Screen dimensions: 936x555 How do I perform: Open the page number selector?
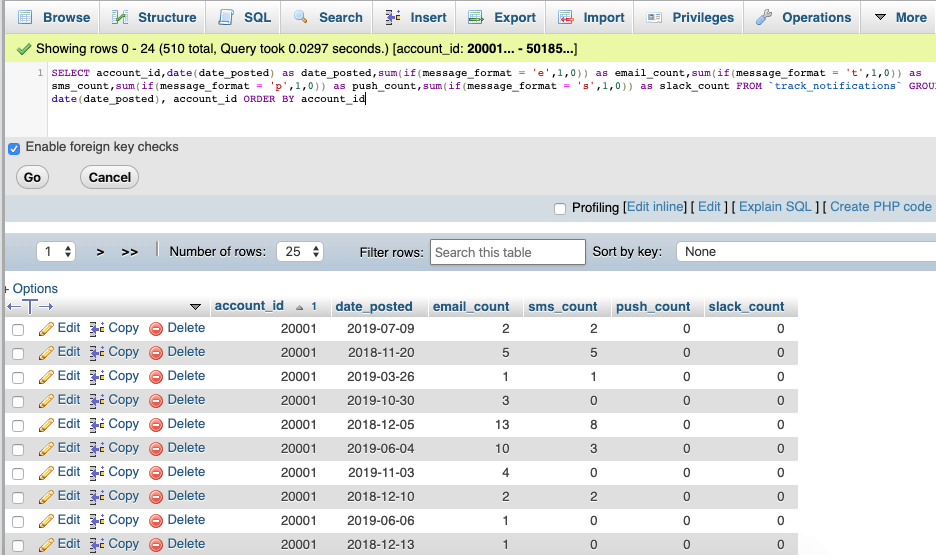[56, 252]
